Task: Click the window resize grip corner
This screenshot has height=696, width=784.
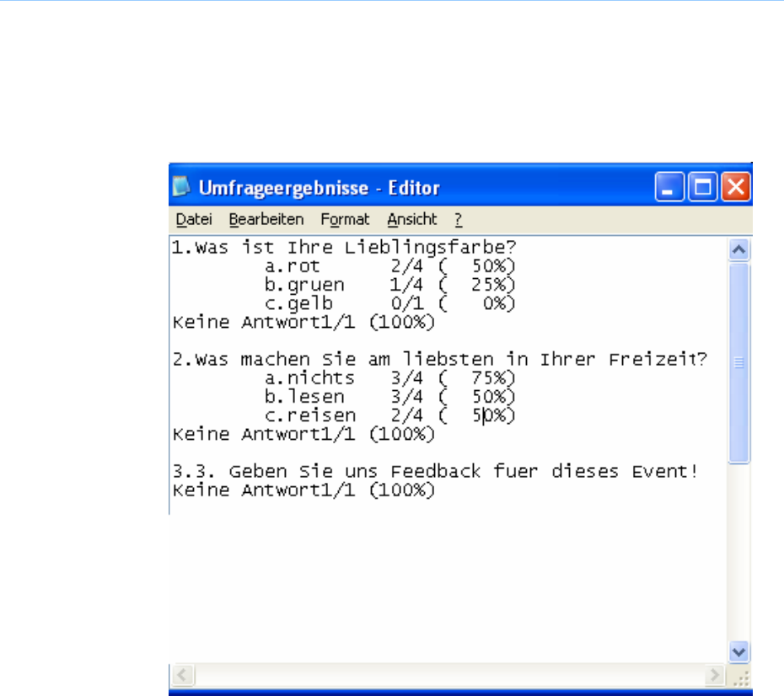Action: pyautogui.click(x=740, y=678)
